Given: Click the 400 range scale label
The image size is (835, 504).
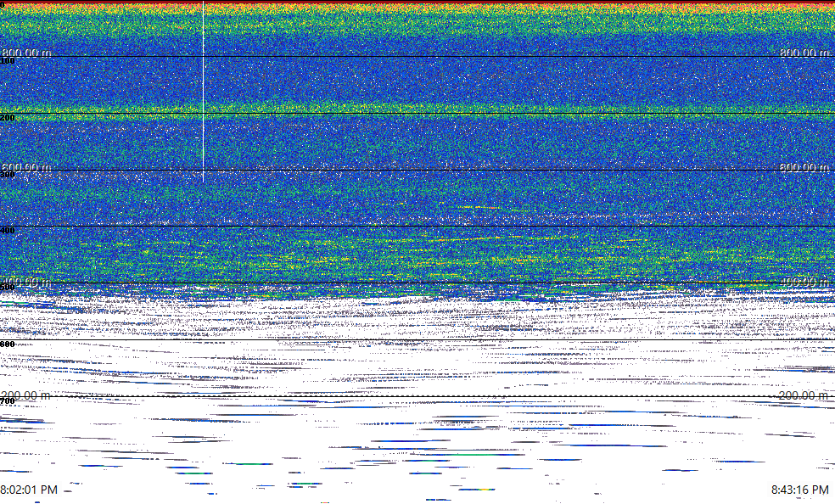Looking at the screenshot, I should click(8, 231).
